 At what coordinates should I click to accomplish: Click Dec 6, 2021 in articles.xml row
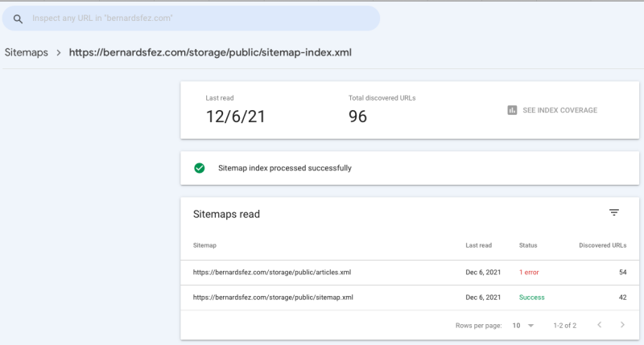[483, 273]
